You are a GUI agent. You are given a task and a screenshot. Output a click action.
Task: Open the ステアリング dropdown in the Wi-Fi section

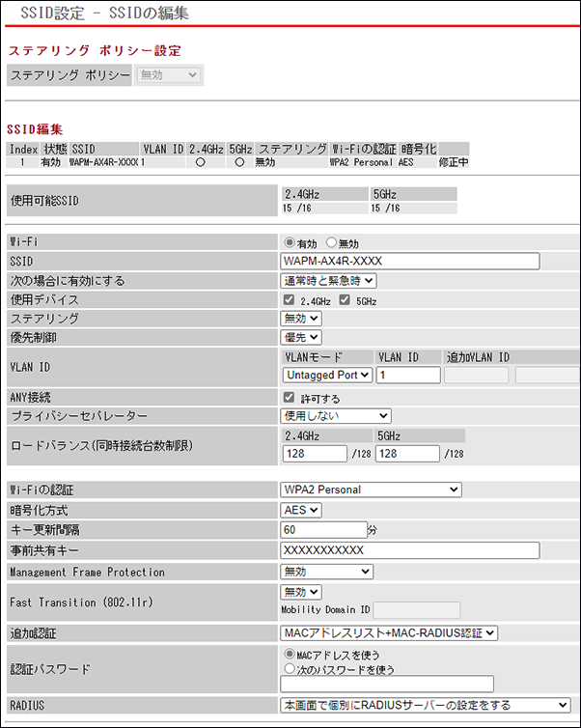(x=301, y=319)
